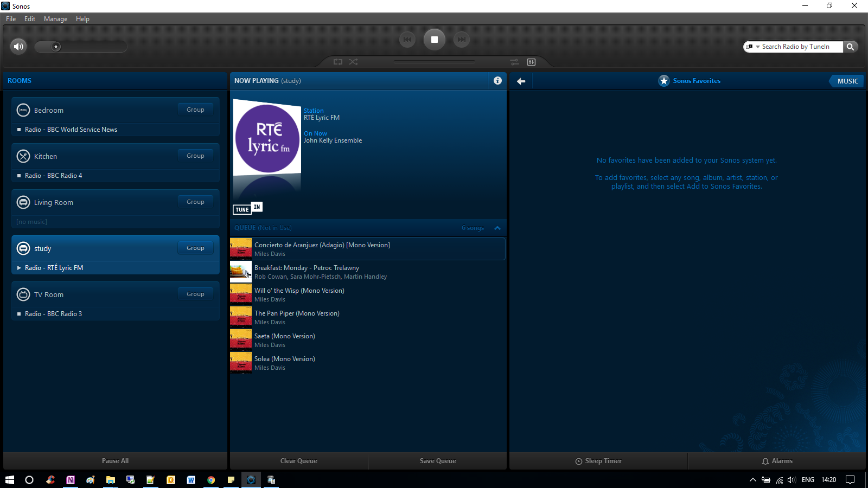
Task: Click Pause All button
Action: 115,461
